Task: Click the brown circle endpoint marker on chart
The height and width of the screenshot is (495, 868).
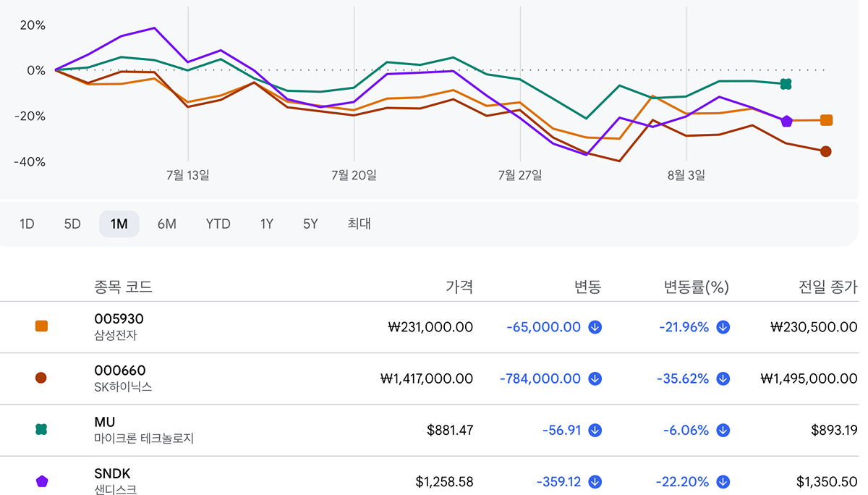Action: point(825,151)
